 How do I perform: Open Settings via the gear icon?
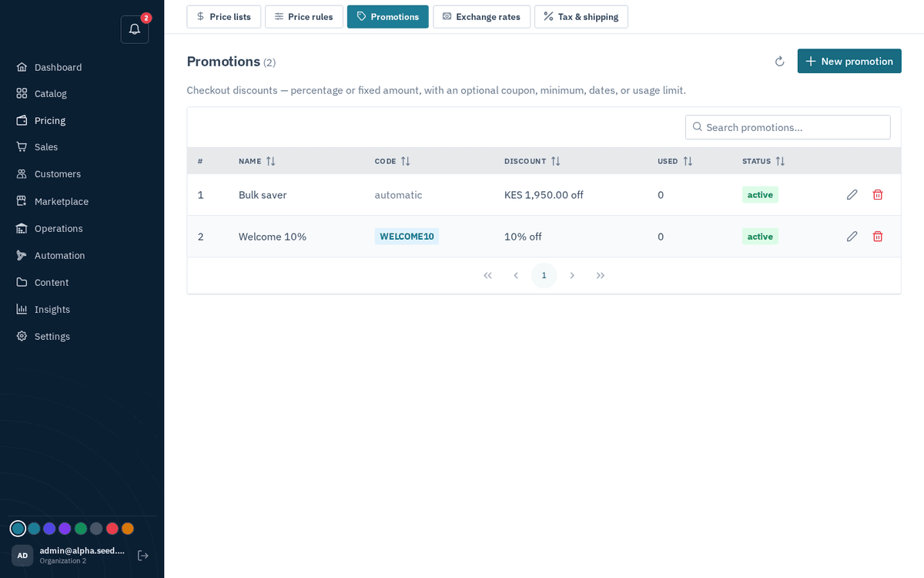coord(22,336)
